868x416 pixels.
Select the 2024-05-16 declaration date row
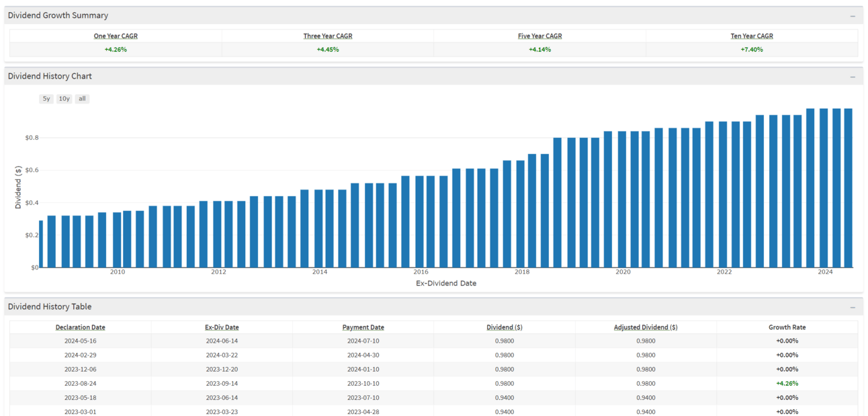coord(80,341)
